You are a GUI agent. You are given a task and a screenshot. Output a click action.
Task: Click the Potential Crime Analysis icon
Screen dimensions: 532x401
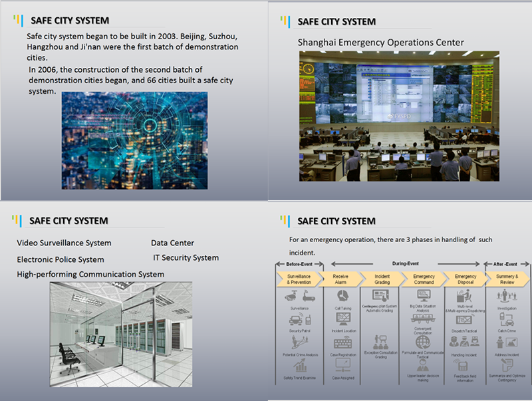tap(300, 342)
